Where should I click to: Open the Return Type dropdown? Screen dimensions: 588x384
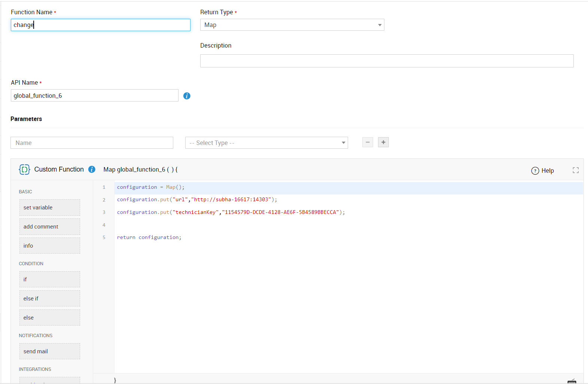click(292, 25)
